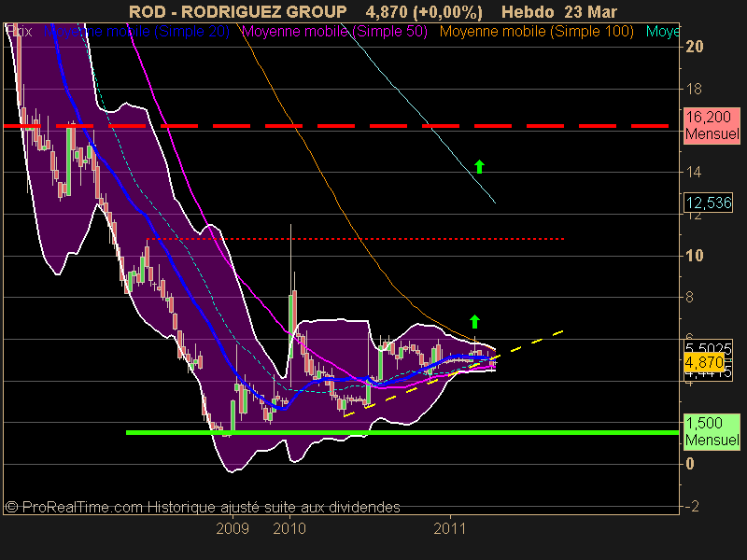Select Moyenne mobile (Simple 100) legend
The height and width of the screenshot is (560, 747).
click(x=536, y=32)
